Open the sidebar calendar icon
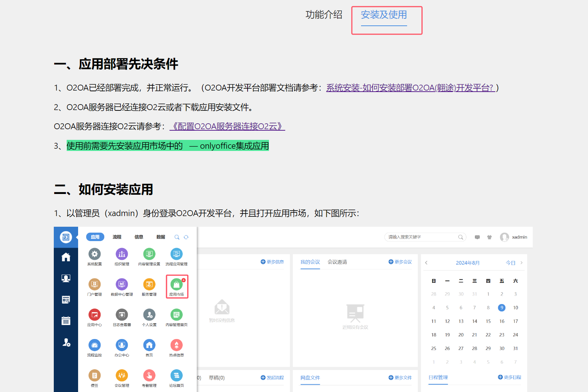 coord(66,321)
